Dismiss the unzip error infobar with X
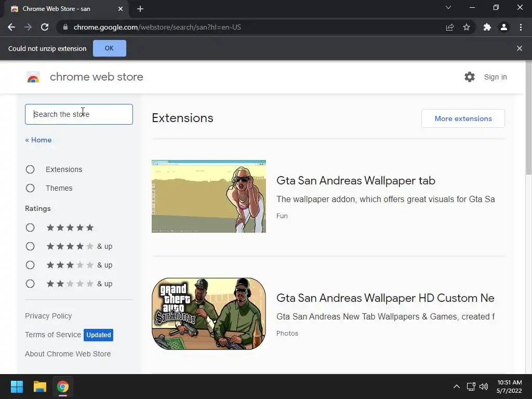532x399 pixels. pyautogui.click(x=520, y=48)
